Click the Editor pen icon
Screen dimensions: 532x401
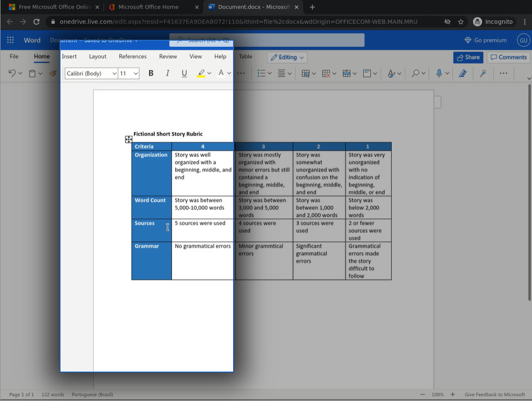click(463, 73)
